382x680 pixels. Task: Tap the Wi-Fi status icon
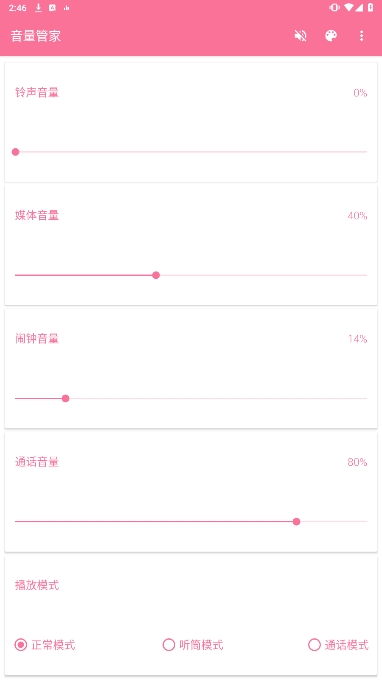[349, 7]
